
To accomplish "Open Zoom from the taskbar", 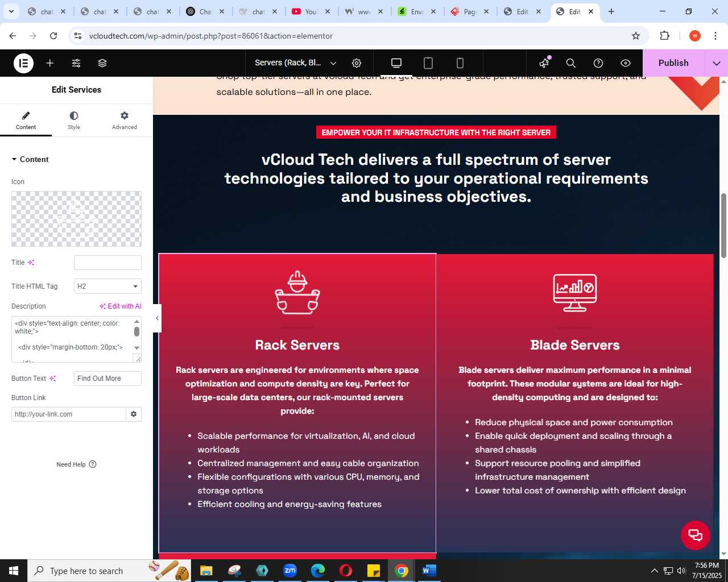I will tap(290, 571).
